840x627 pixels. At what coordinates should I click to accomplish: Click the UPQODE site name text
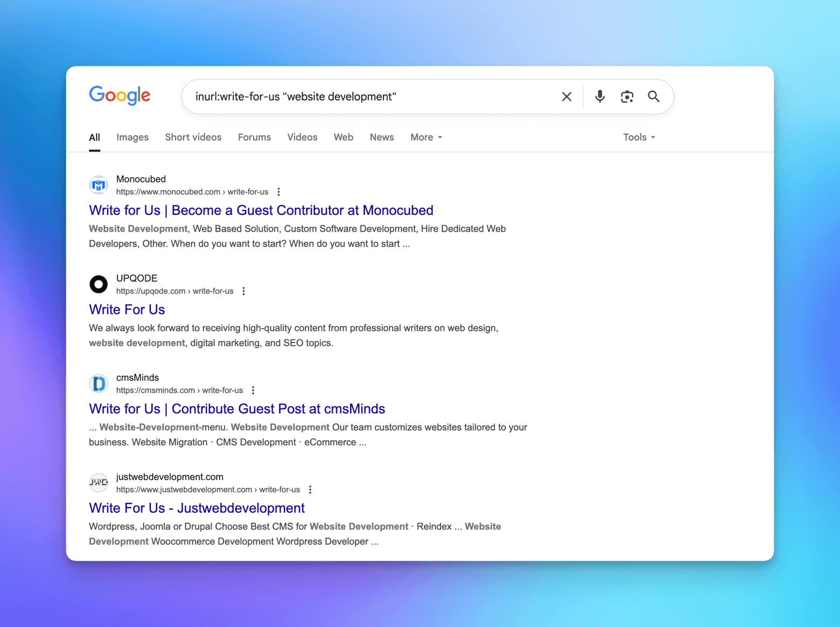pyautogui.click(x=137, y=278)
